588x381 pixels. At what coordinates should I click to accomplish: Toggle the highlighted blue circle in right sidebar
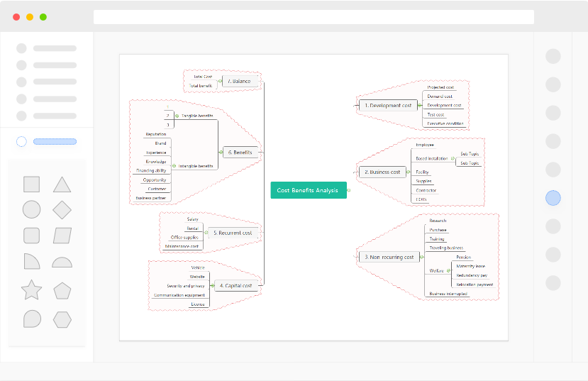553,198
